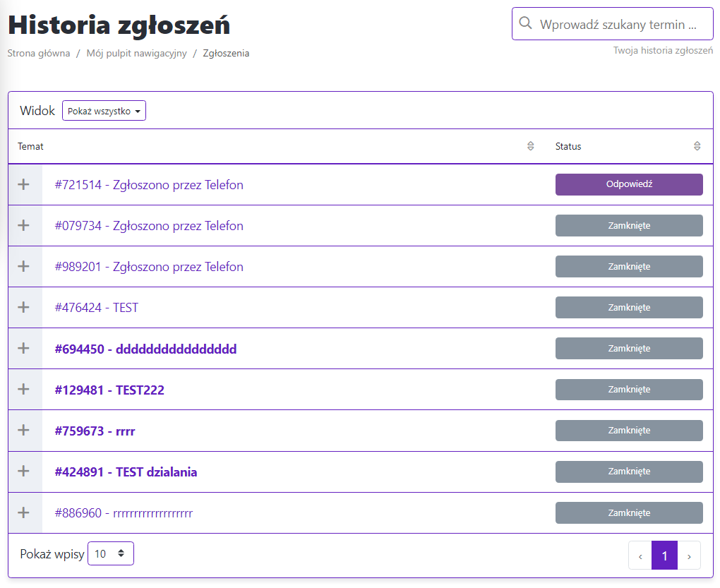720x588 pixels.
Task: Open ticket #424891 TEST dzialania
Action: [126, 472]
